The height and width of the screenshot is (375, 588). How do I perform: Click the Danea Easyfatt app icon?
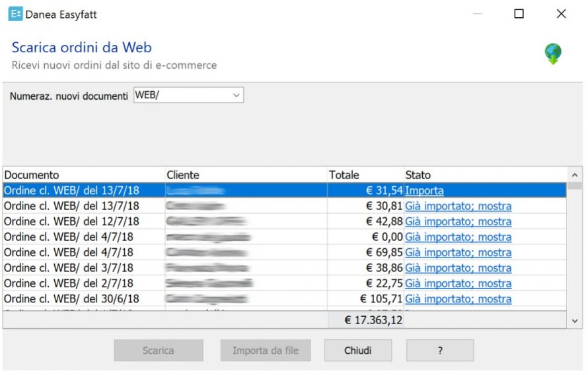click(15, 14)
